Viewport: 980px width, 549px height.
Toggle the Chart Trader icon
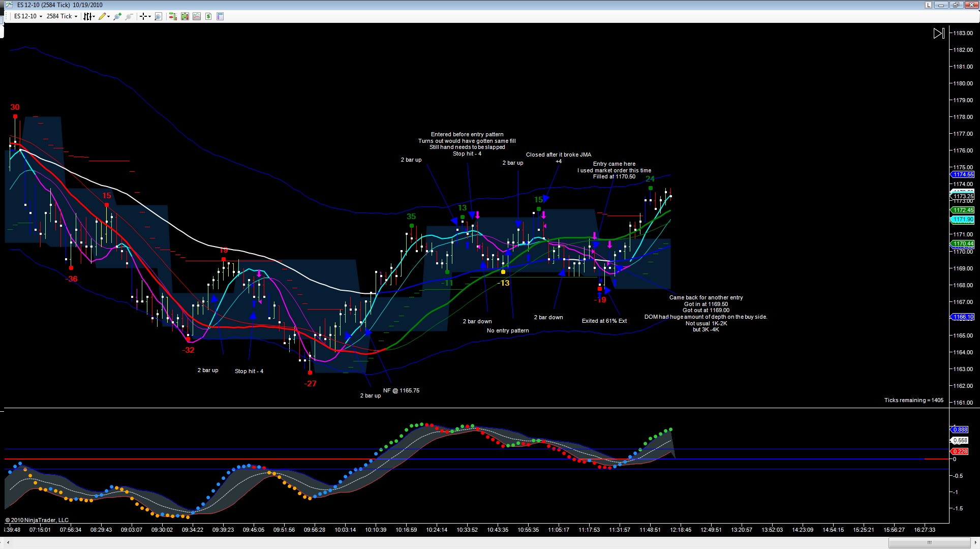(x=173, y=16)
